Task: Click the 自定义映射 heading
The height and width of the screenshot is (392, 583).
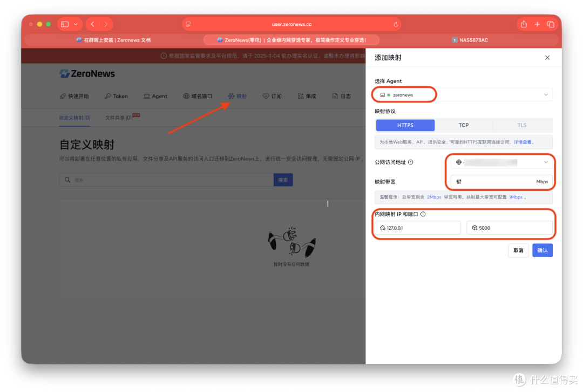Action: pyautogui.click(x=86, y=145)
